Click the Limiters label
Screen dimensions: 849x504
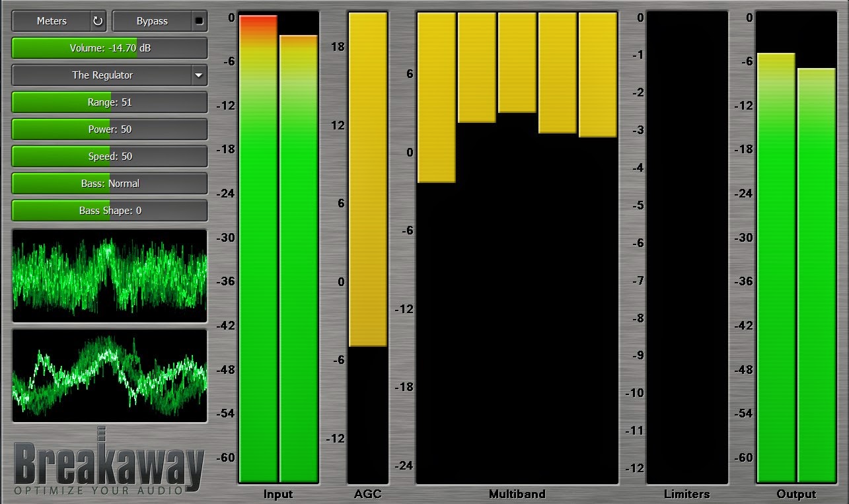tap(687, 494)
